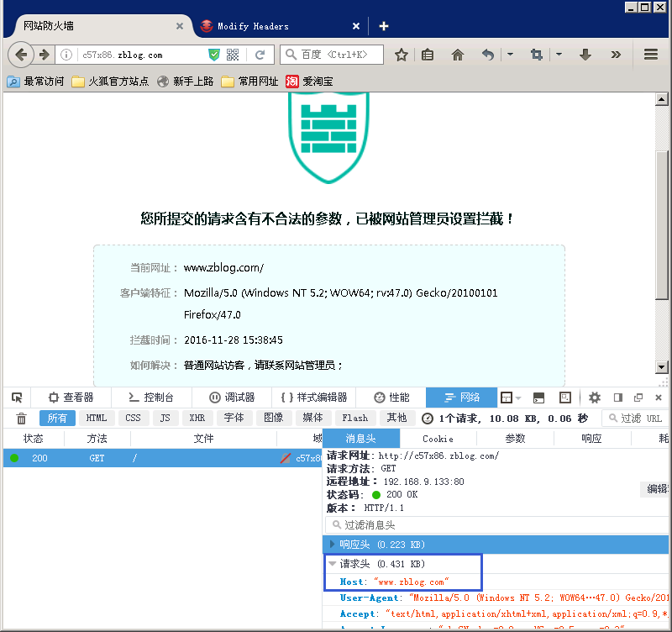Image resolution: width=672 pixels, height=632 pixels.
Task: Activate the element picker in devtools
Action: coord(17,398)
